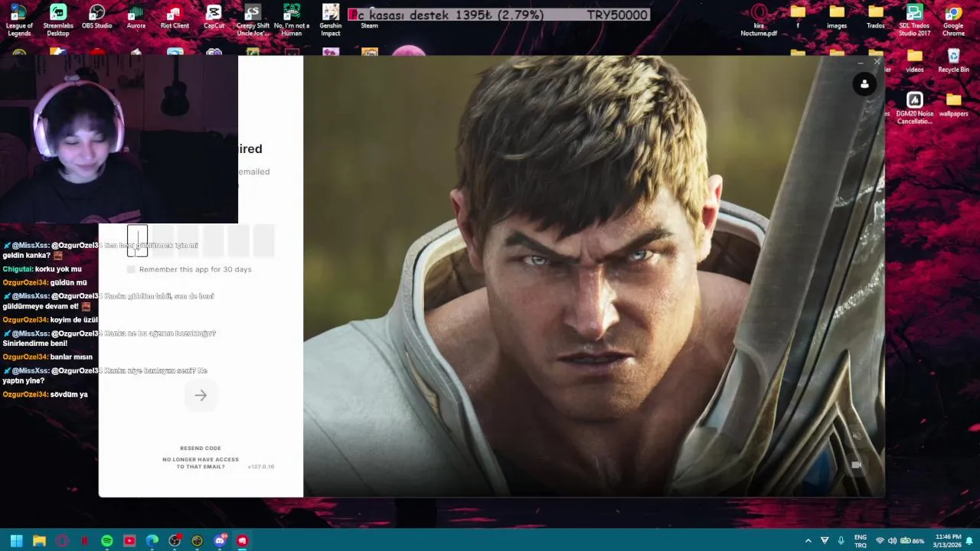Click Resend Code link

coord(201,448)
